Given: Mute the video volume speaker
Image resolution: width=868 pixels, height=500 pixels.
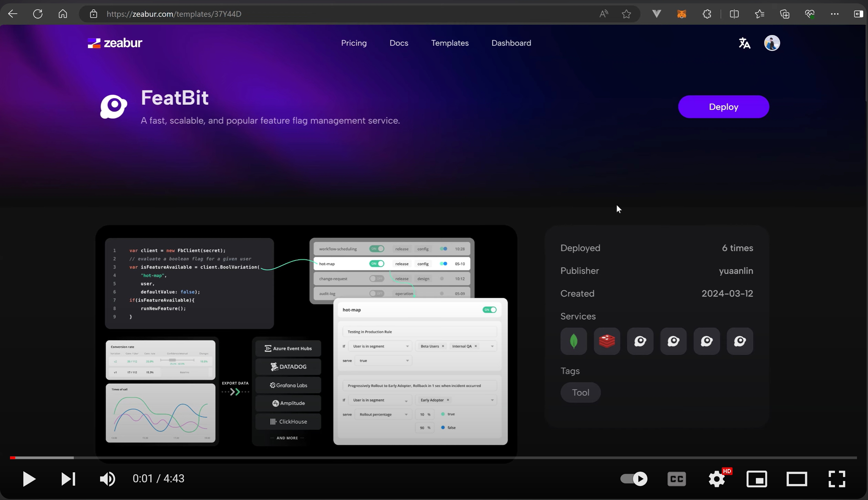Looking at the screenshot, I should [107, 479].
